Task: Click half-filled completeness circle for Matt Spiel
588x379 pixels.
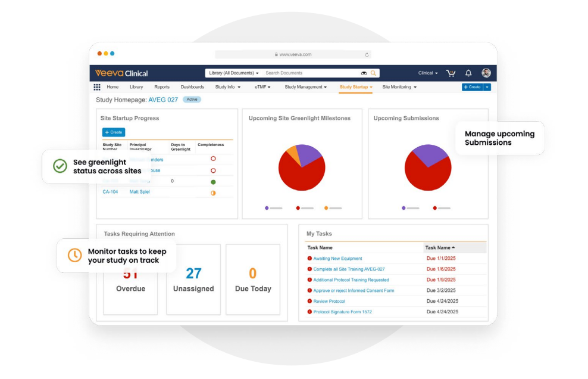Action: 213,192
